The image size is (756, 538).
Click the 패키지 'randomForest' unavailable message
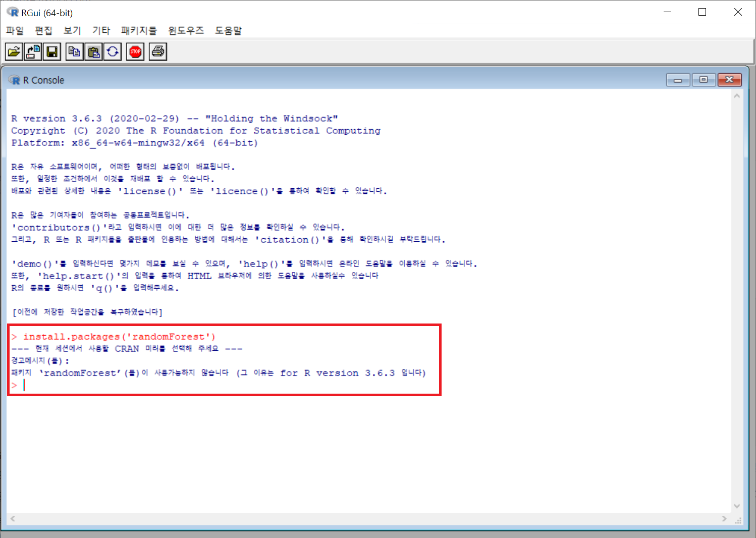point(219,373)
